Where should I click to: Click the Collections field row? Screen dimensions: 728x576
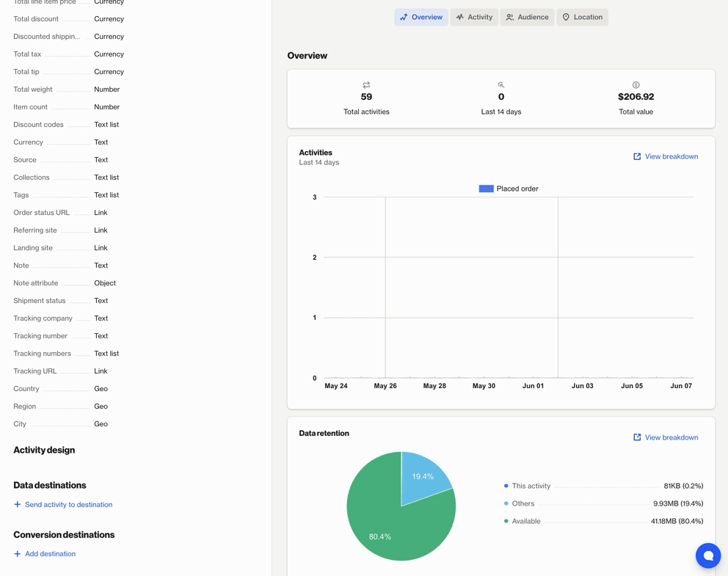(66, 178)
